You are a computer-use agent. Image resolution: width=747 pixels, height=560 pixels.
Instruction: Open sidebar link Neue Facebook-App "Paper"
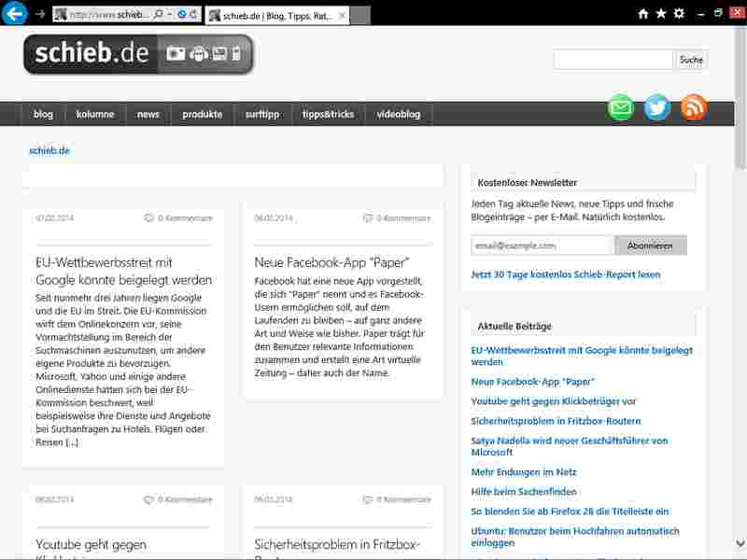pyautogui.click(x=532, y=382)
